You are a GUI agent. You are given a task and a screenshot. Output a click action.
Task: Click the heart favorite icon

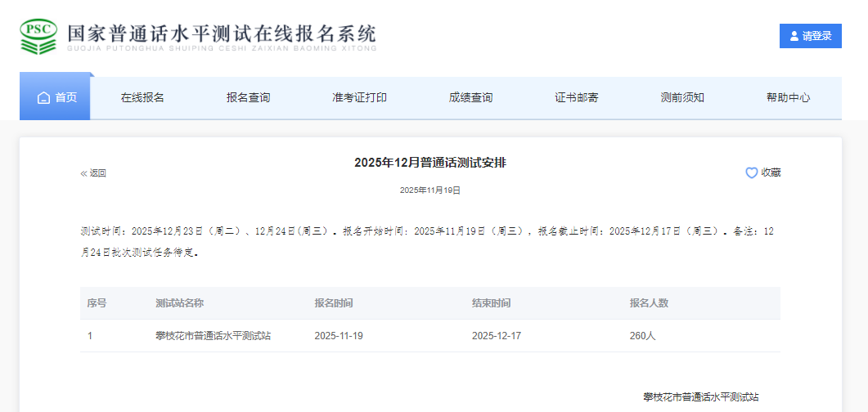tap(751, 173)
